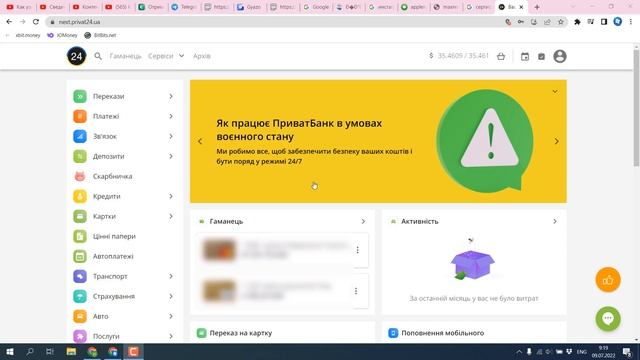Open options menu of second wallet card

click(x=356, y=291)
